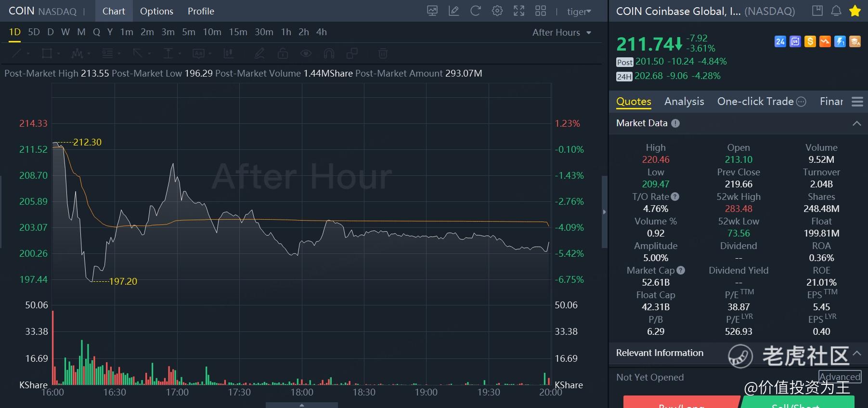The height and width of the screenshot is (408, 868).
Task: Open the chart monitor icon in header
Action: [432, 11]
